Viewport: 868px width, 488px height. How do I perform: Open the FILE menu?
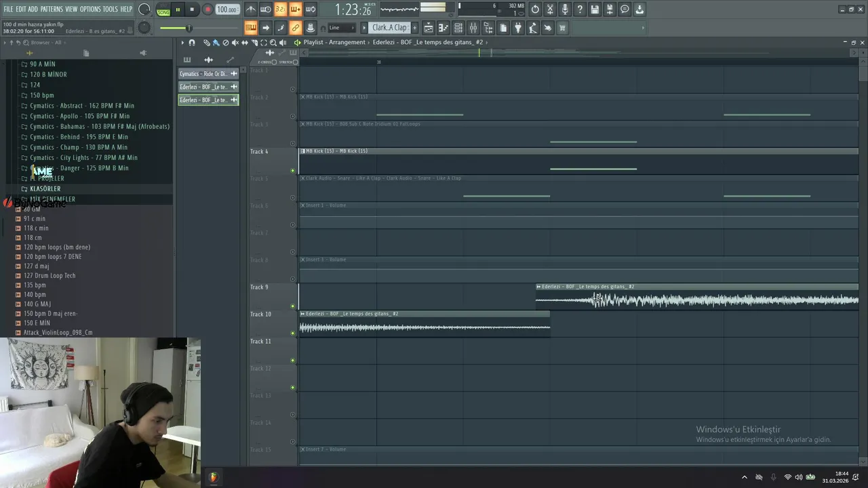tap(8, 9)
